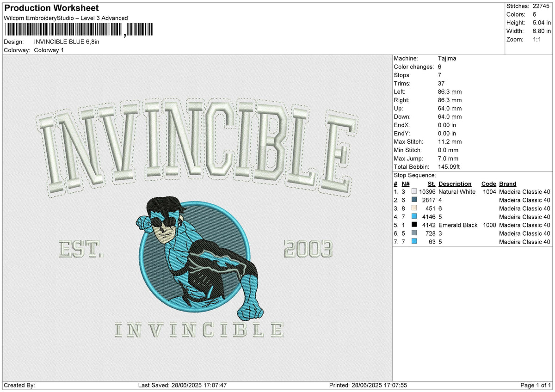Click the stitch count '4146' in row 4
The height and width of the screenshot is (392, 555).
pos(429,217)
